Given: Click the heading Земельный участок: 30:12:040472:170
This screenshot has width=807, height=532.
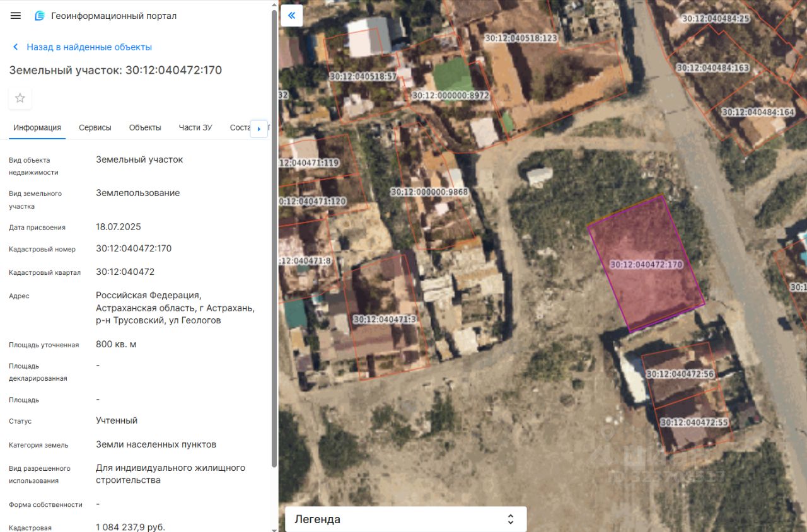Looking at the screenshot, I should (115, 70).
